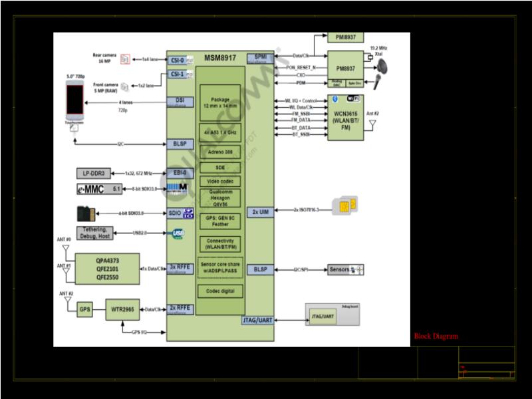Image resolution: width=532 pixels, height=399 pixels.
Task: Select the SDIO interface label
Action: [x=175, y=213]
